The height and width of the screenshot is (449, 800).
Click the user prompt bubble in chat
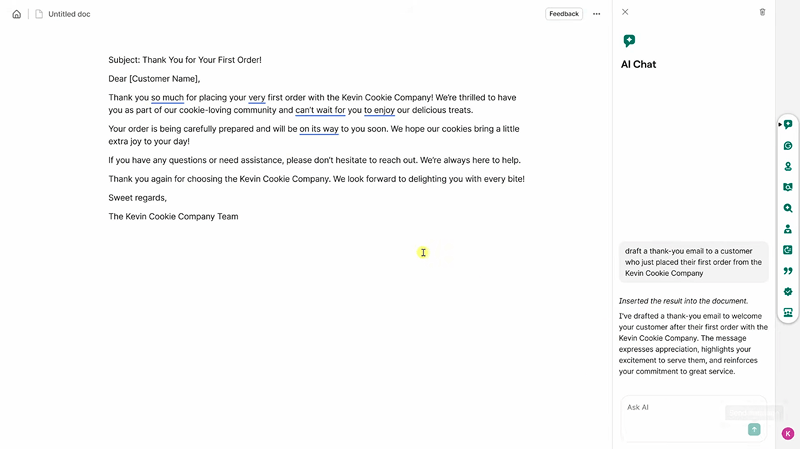click(693, 262)
